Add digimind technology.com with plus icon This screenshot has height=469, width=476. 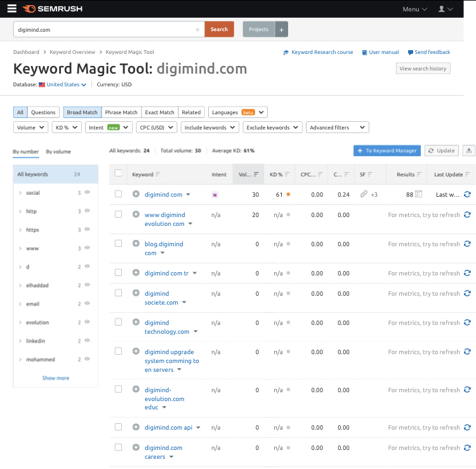click(x=136, y=322)
